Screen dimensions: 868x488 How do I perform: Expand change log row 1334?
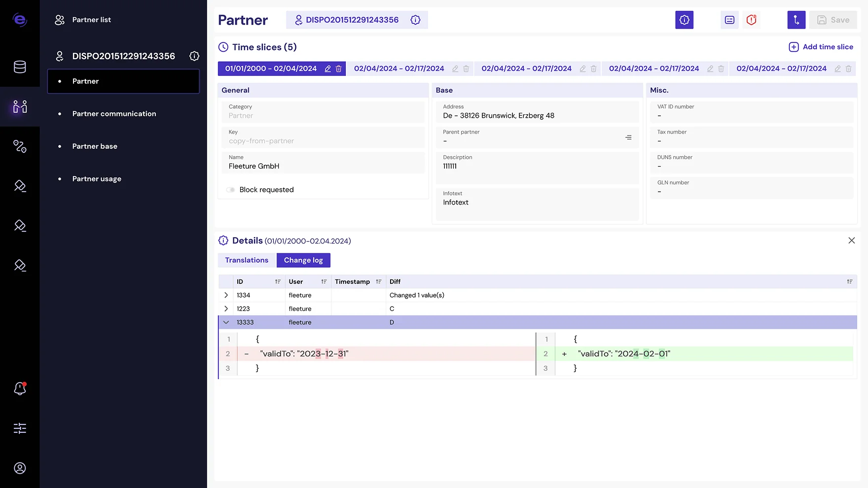(x=226, y=295)
